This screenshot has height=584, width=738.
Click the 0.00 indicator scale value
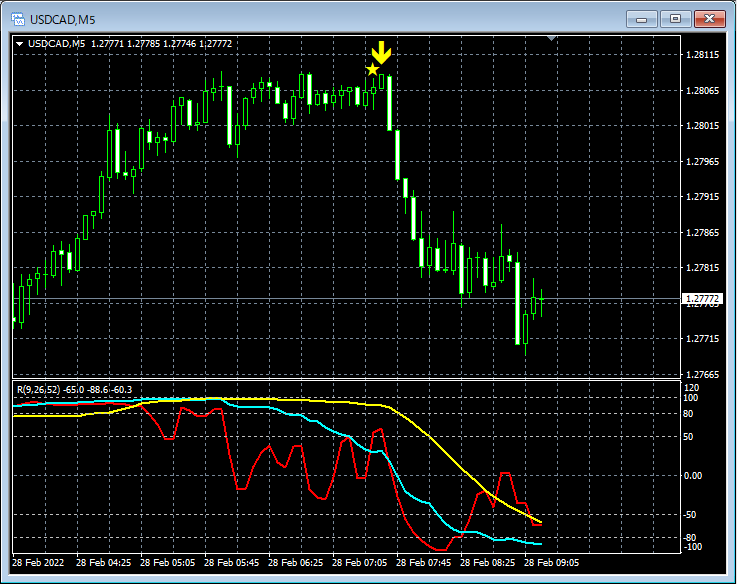coord(693,476)
